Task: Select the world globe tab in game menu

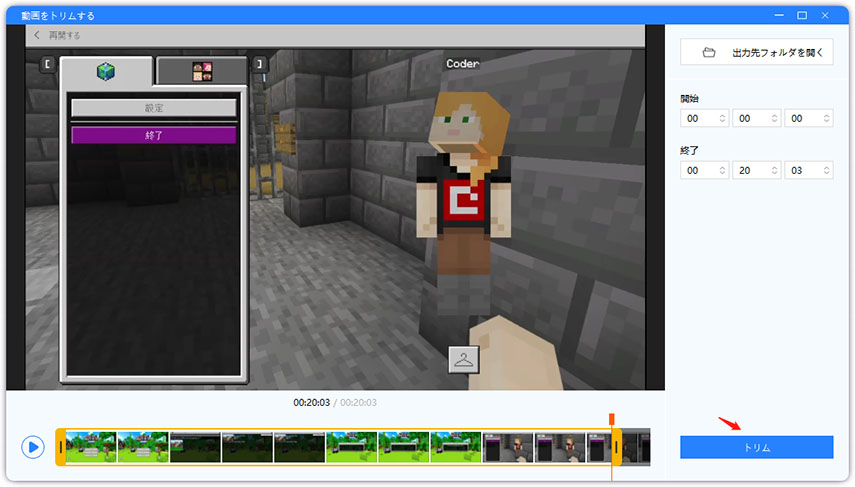Action: point(106,71)
